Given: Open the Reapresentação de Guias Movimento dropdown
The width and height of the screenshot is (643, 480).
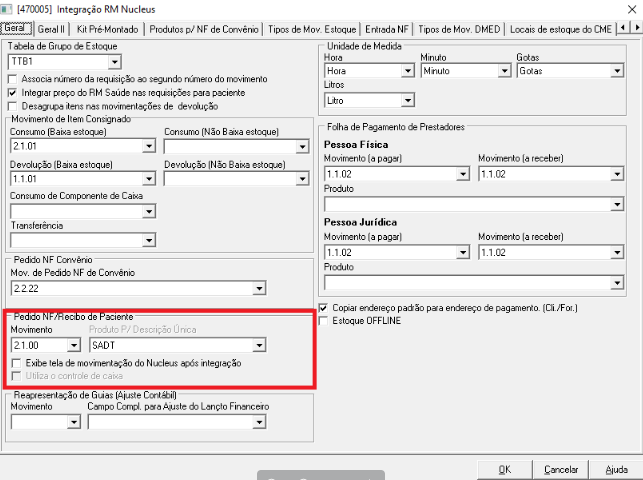Looking at the screenshot, I should pyautogui.click(x=73, y=422).
